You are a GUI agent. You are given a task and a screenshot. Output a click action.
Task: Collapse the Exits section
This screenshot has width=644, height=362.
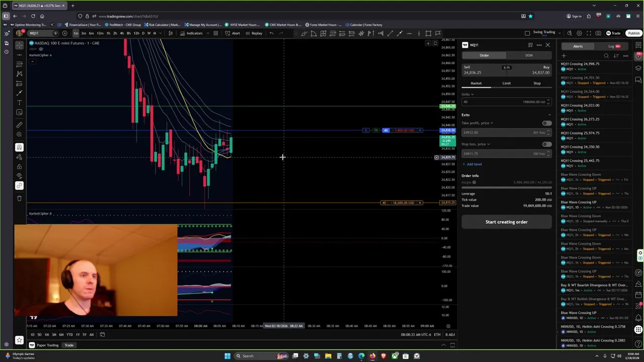click(549, 115)
